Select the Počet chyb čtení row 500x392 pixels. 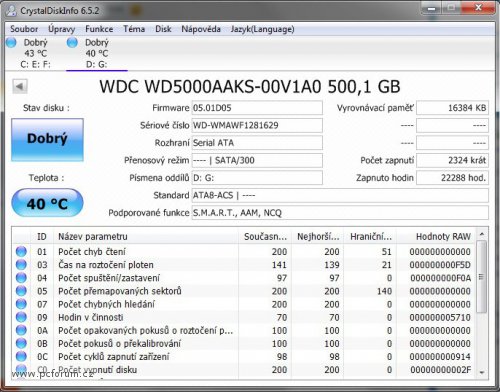[x=244, y=251]
